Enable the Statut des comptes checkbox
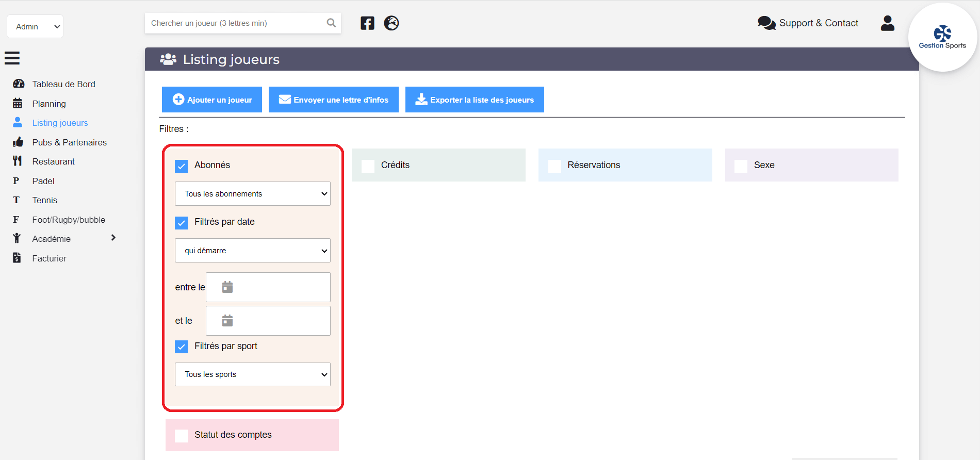 tap(181, 436)
